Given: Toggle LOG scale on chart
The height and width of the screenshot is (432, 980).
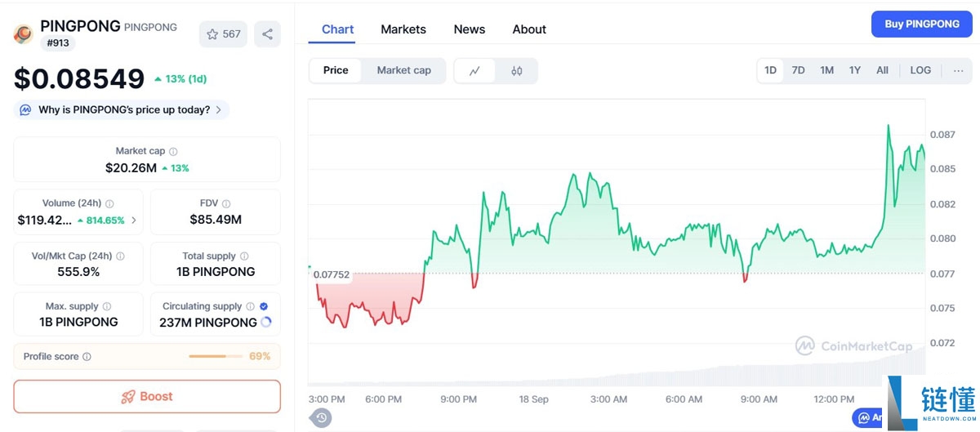Looking at the screenshot, I should click(x=920, y=70).
